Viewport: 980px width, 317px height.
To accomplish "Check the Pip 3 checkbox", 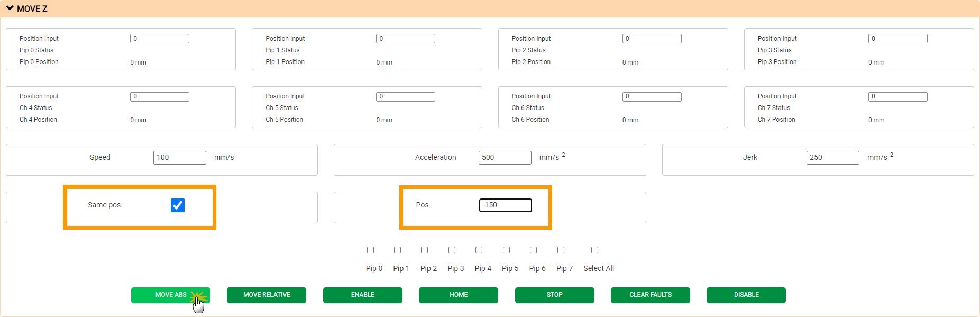I will tap(452, 250).
